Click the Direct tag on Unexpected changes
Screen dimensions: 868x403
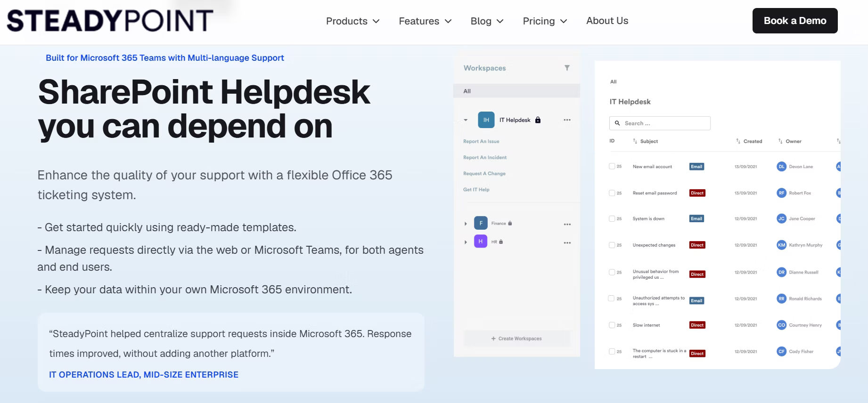pyautogui.click(x=697, y=245)
